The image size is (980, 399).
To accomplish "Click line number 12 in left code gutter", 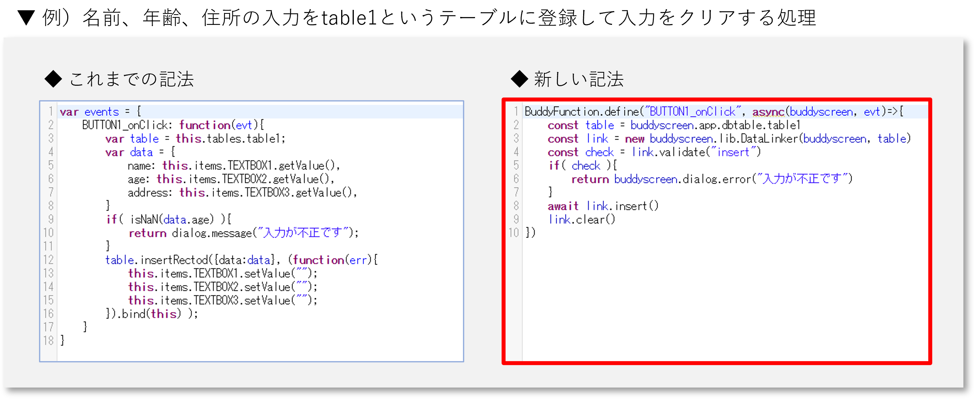I will pyautogui.click(x=49, y=260).
